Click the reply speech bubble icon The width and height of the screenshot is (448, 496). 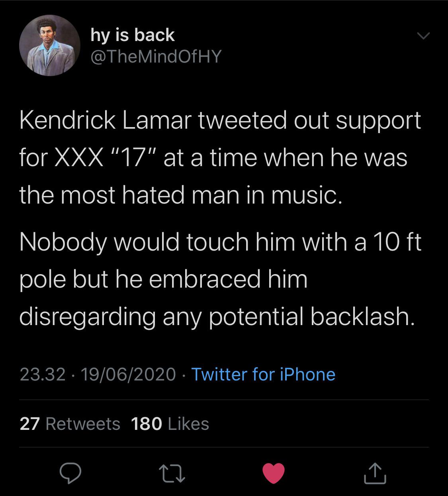[x=70, y=472]
